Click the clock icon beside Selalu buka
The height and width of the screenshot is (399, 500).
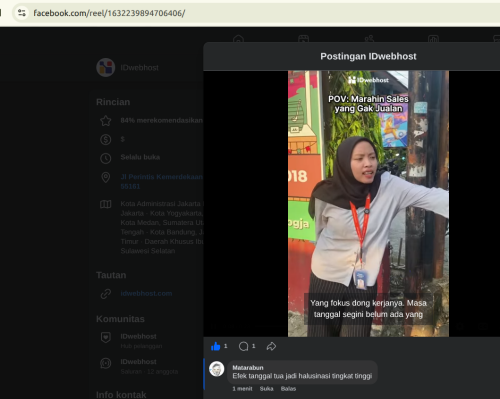coord(106,158)
